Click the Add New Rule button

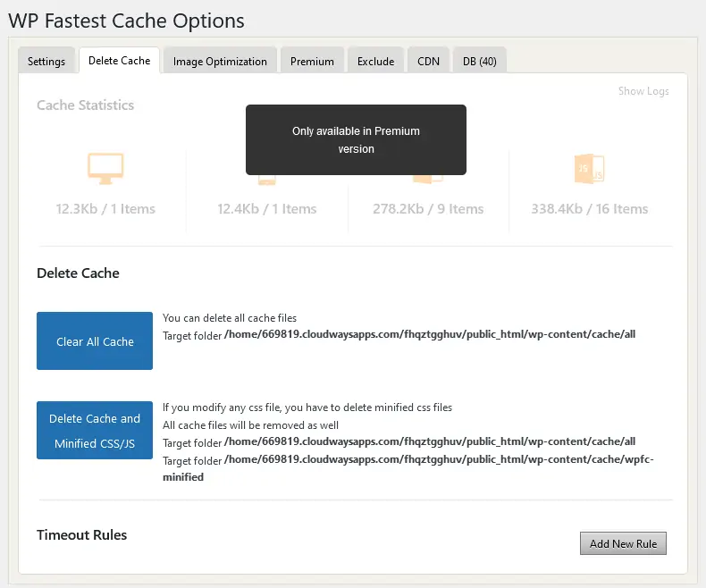(623, 543)
